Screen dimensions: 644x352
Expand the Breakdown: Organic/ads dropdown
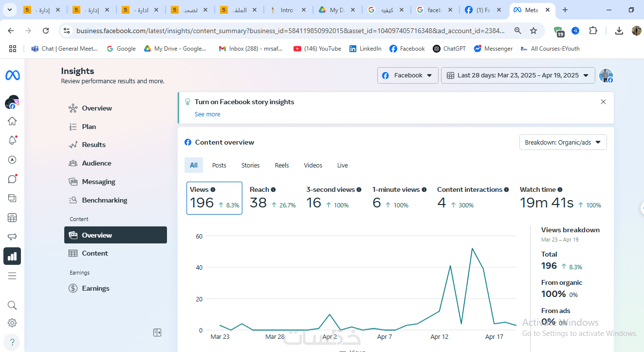point(563,142)
